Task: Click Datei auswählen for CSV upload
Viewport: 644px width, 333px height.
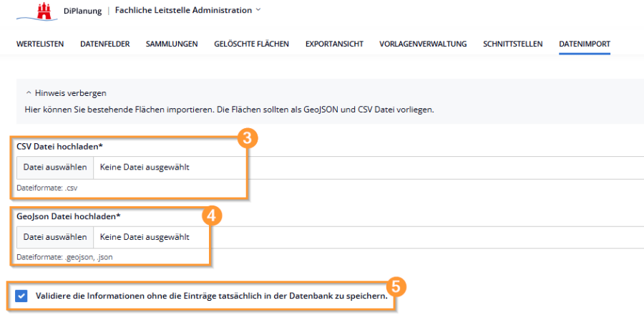Action: click(x=55, y=168)
